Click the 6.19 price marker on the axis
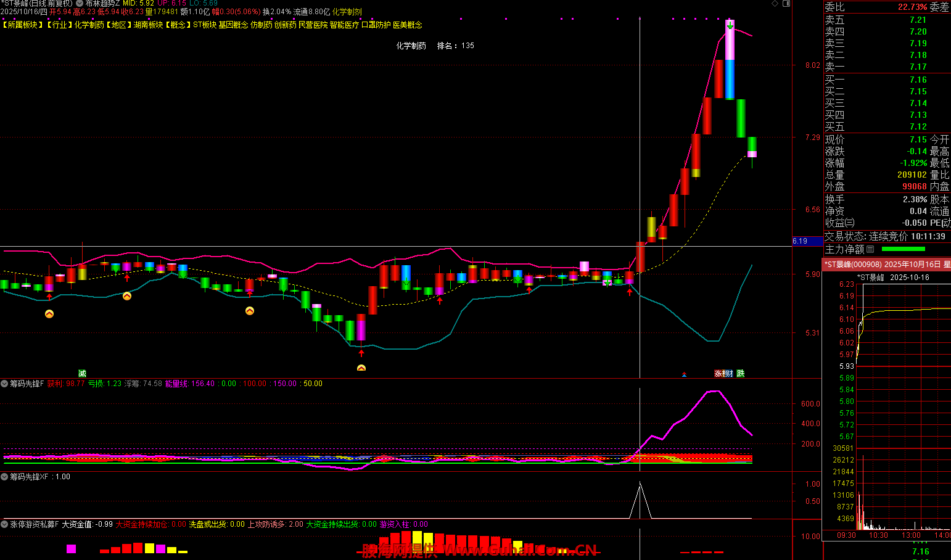The width and height of the screenshot is (951, 560). pyautogui.click(x=801, y=241)
